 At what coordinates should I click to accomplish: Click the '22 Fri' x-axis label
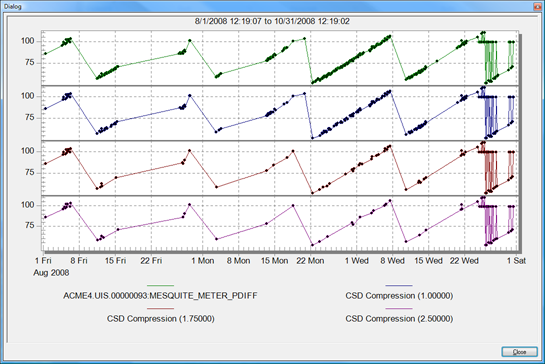pyautogui.click(x=151, y=261)
